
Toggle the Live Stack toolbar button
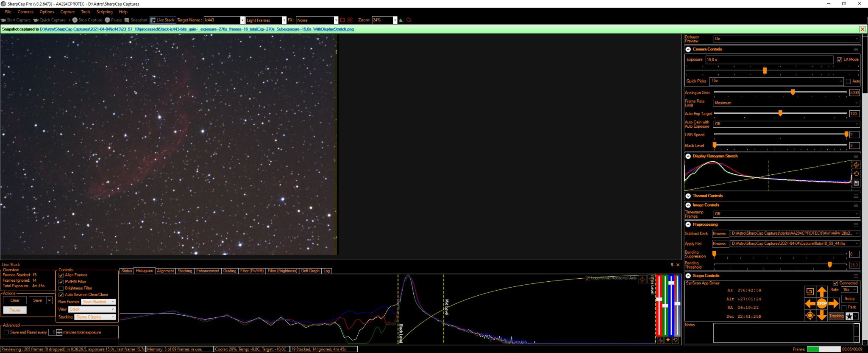(x=162, y=20)
